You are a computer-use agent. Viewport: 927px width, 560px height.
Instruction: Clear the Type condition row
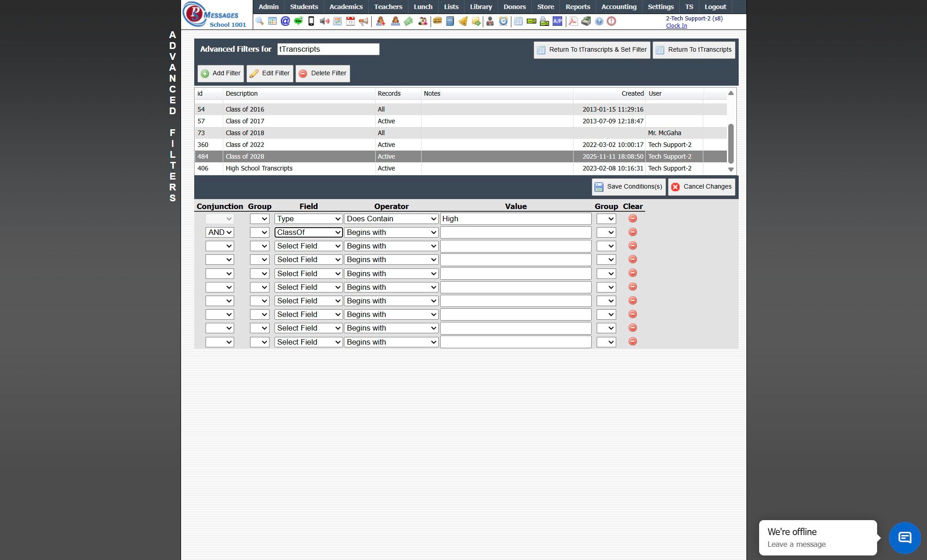click(633, 219)
